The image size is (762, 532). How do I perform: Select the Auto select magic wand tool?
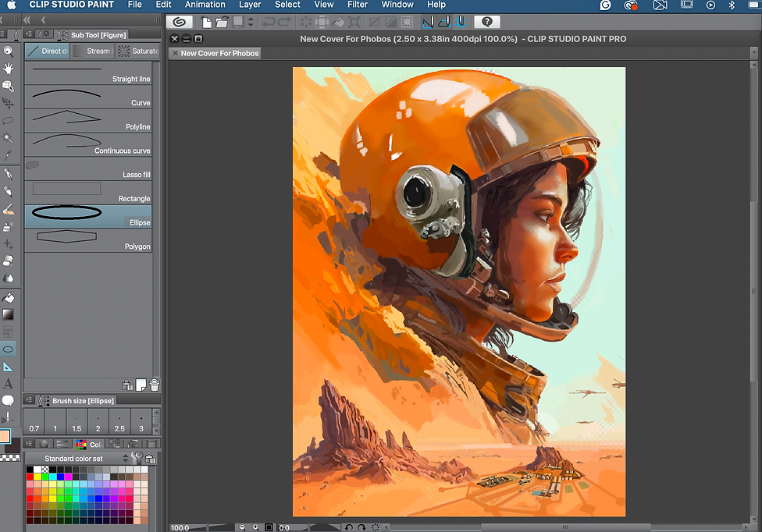coord(8,138)
